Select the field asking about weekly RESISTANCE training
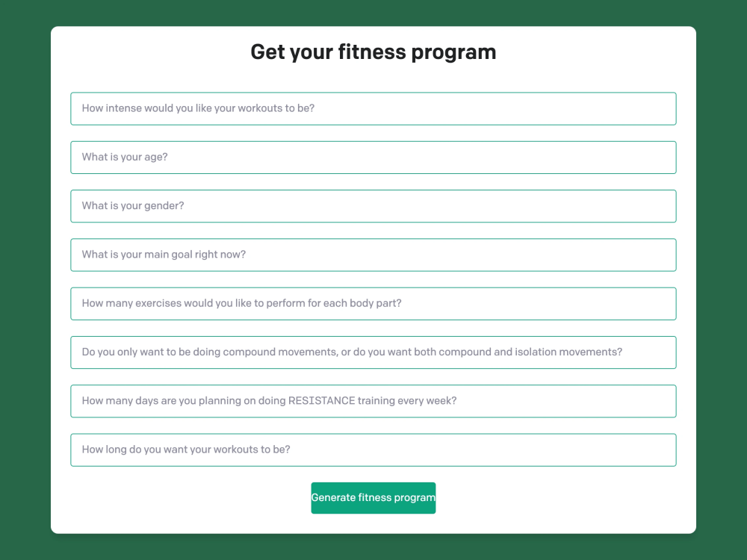 pos(373,401)
